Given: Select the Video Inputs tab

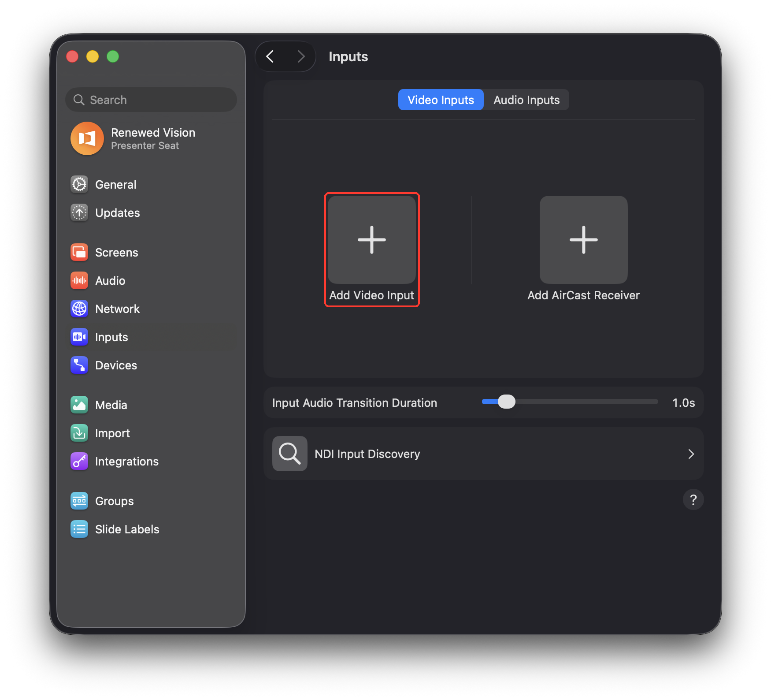Looking at the screenshot, I should (x=441, y=100).
